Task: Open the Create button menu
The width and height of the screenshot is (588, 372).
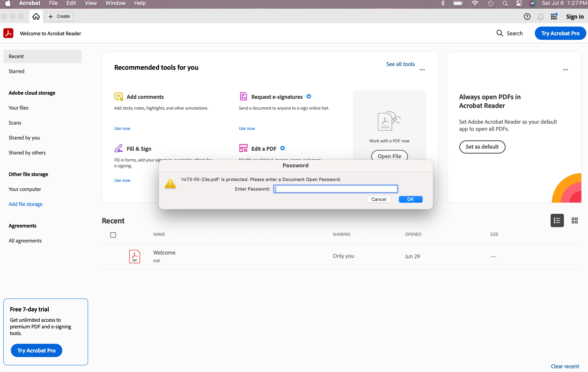Action: (x=59, y=16)
